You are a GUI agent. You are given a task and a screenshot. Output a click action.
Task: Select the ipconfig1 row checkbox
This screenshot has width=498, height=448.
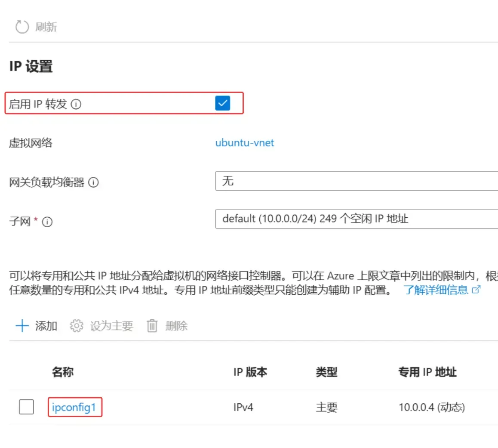click(26, 407)
